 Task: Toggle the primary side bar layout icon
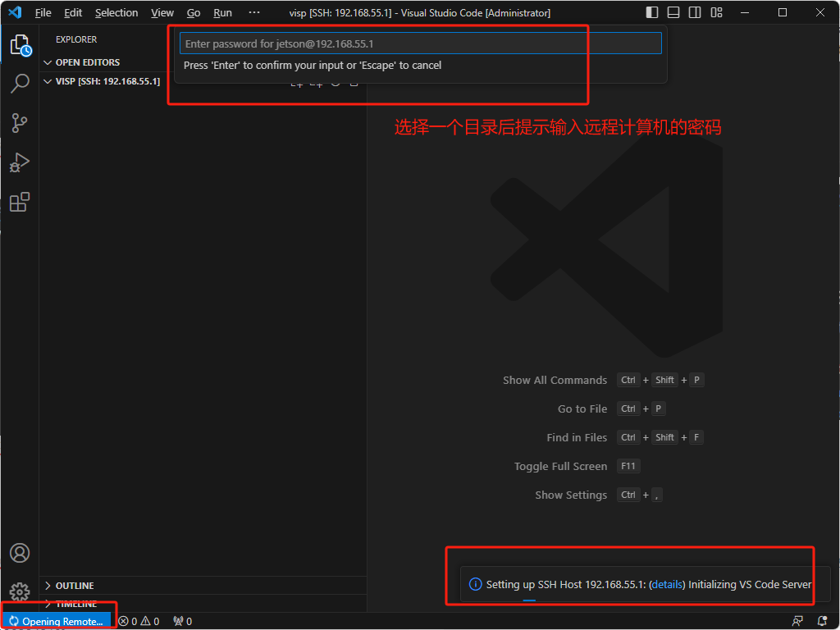(652, 12)
